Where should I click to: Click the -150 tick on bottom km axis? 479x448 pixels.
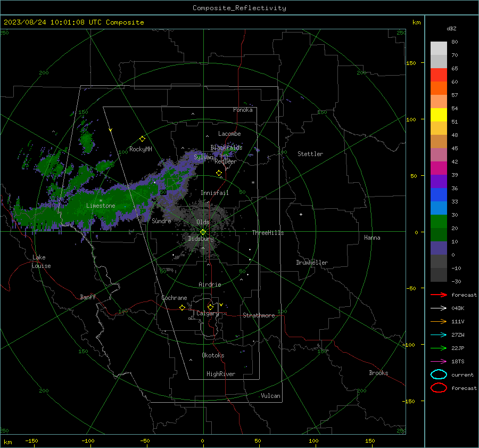click(x=31, y=441)
